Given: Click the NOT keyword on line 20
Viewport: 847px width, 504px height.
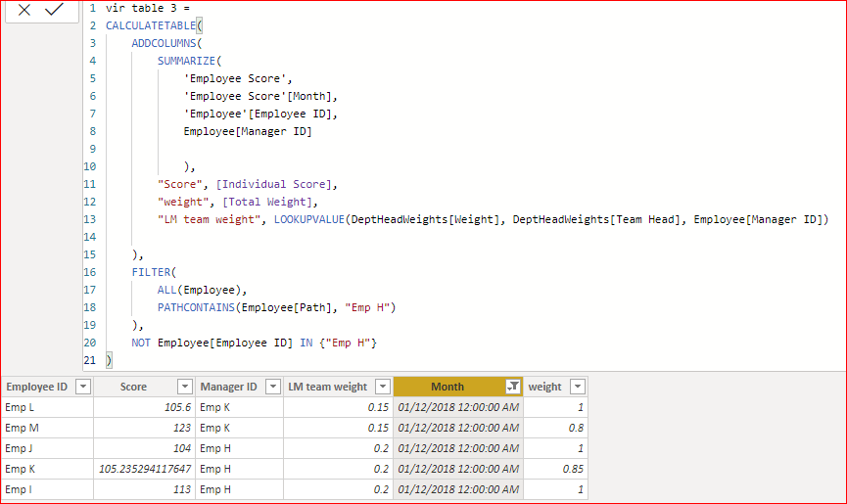Looking at the screenshot, I should [141, 343].
